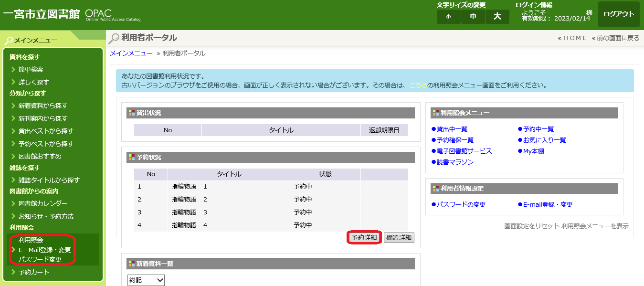Set text size to 大
644x286 pixels.
point(497,17)
